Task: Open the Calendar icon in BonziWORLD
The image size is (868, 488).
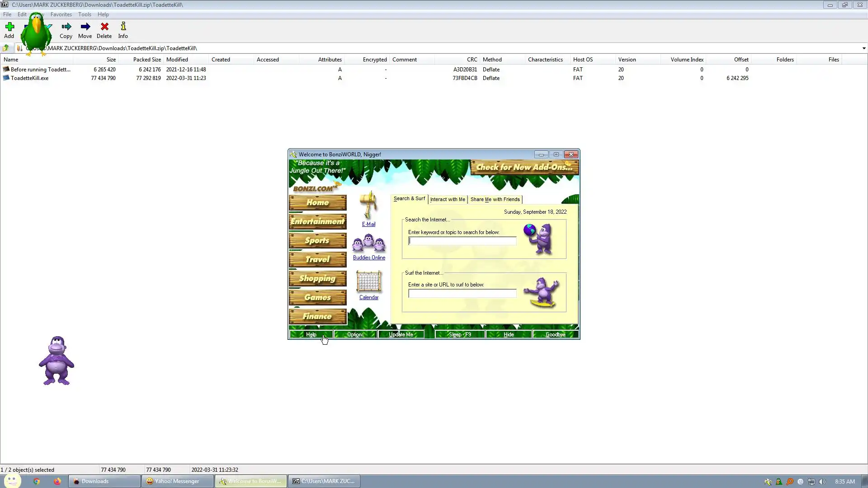Action: (368, 282)
